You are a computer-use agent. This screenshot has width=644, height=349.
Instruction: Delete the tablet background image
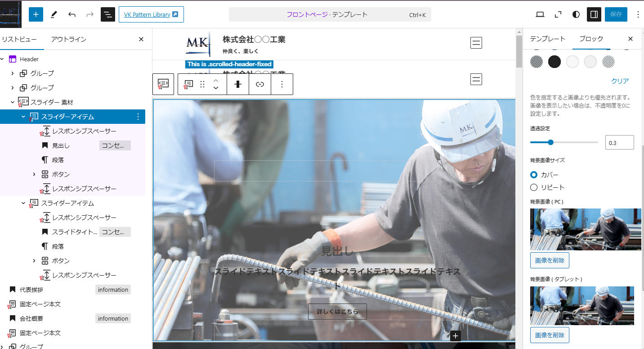tap(550, 335)
